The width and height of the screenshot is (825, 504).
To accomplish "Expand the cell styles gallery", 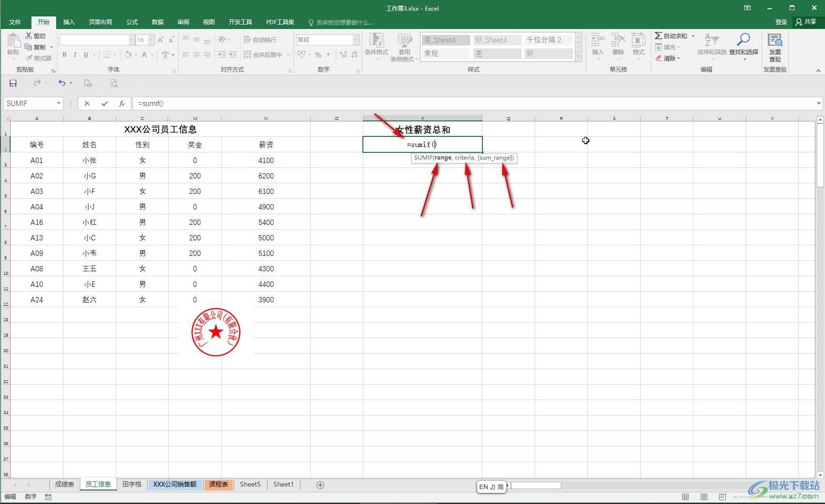I will 578,57.
